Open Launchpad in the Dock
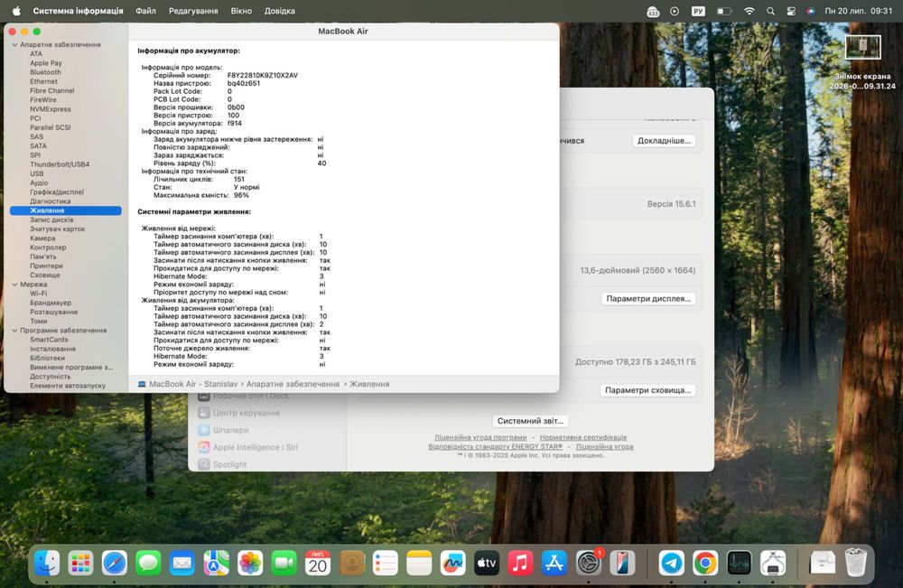Viewport: 903px width, 588px height. tap(80, 563)
